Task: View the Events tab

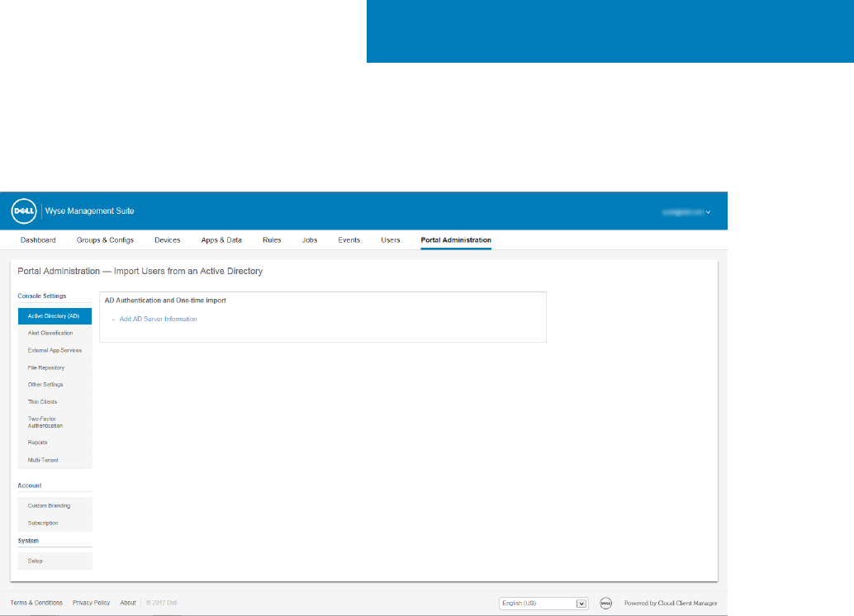Action: [x=349, y=240]
